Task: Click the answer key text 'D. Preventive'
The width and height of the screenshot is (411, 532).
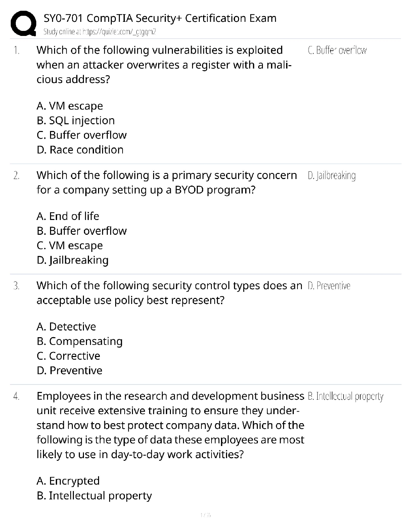Action: pos(329,286)
